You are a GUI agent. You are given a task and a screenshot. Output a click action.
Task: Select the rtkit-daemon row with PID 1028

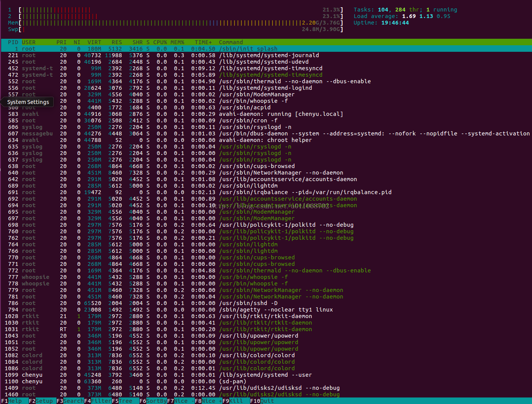click(266, 316)
